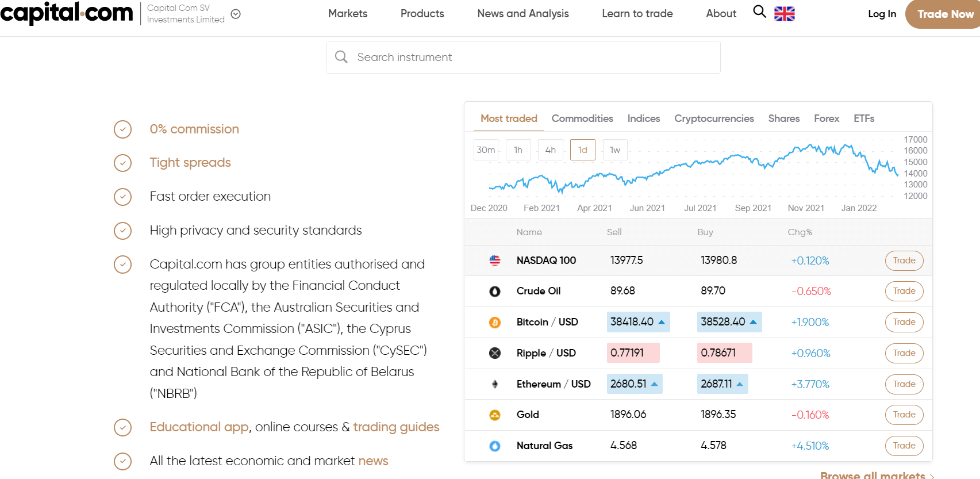Open the Markets menu
The image size is (980, 479).
[348, 13]
